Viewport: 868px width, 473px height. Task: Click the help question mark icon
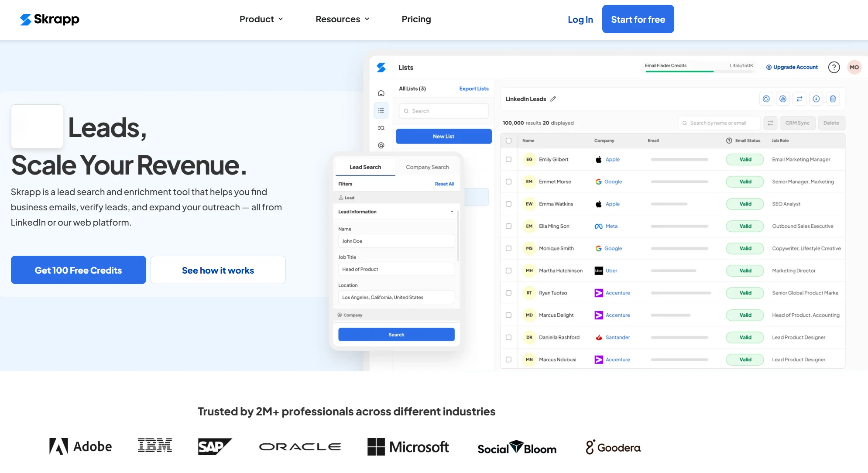pos(834,67)
